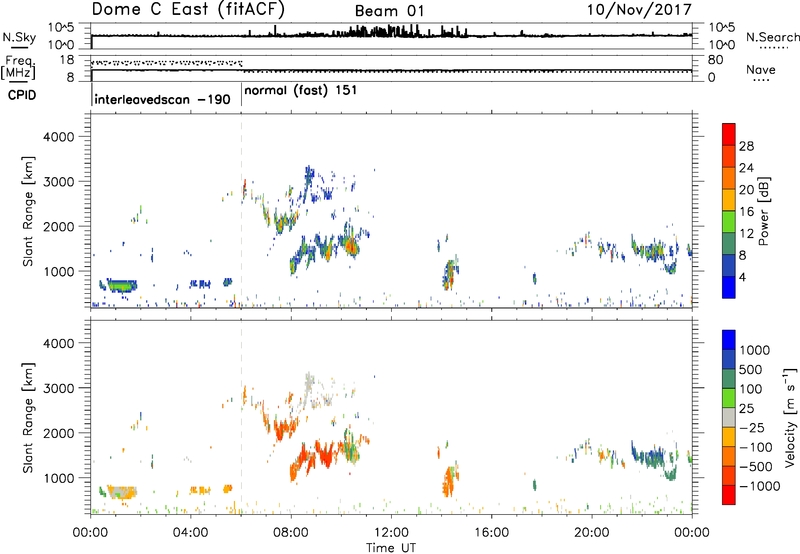Click the 'N.Sky' legend label
The width and height of the screenshot is (800, 554).
pyautogui.click(x=19, y=38)
